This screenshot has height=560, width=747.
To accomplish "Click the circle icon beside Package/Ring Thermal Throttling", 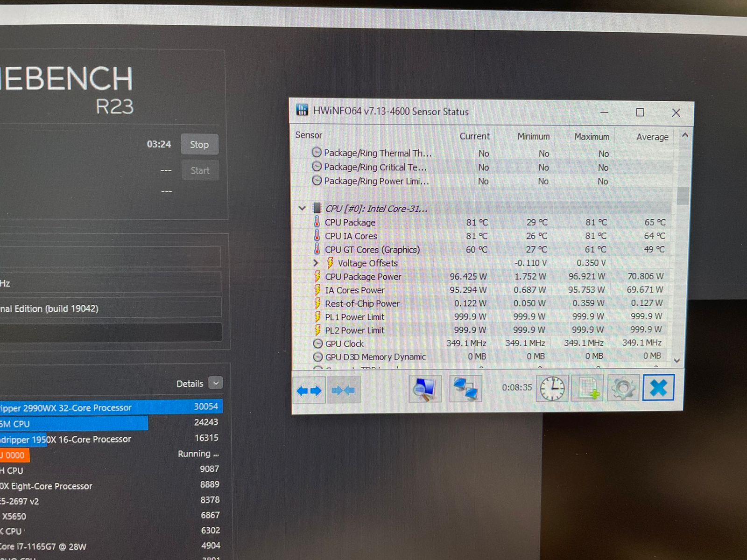I will (317, 152).
